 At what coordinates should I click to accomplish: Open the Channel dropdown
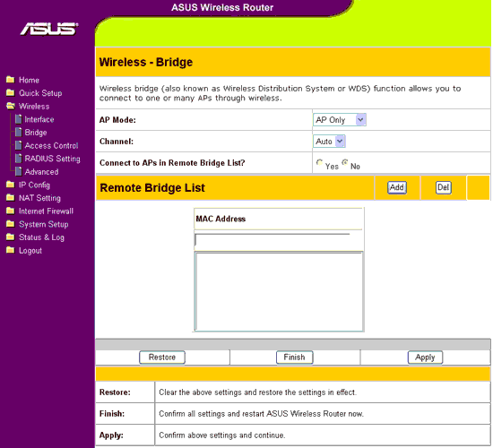tap(329, 142)
